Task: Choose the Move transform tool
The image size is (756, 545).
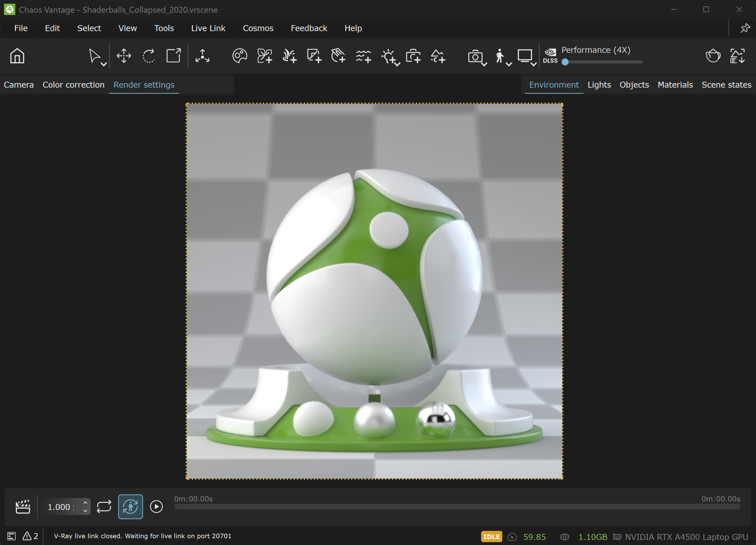Action: pos(124,56)
